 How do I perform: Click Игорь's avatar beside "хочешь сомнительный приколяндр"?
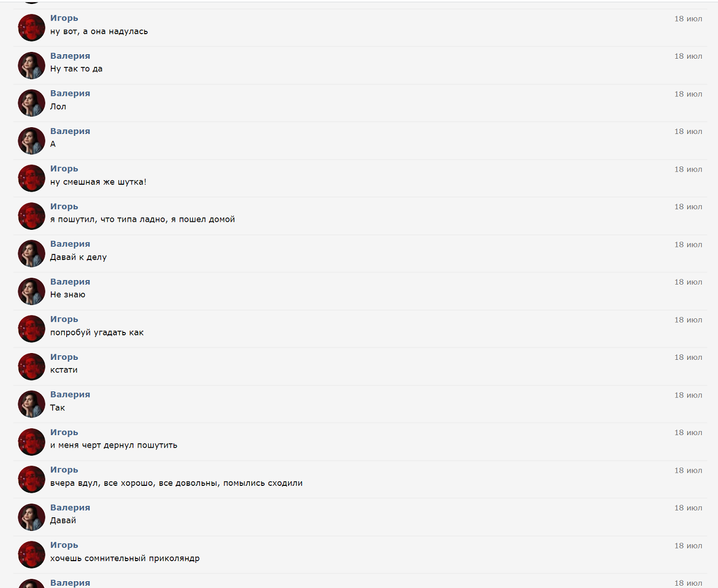pyautogui.click(x=31, y=555)
